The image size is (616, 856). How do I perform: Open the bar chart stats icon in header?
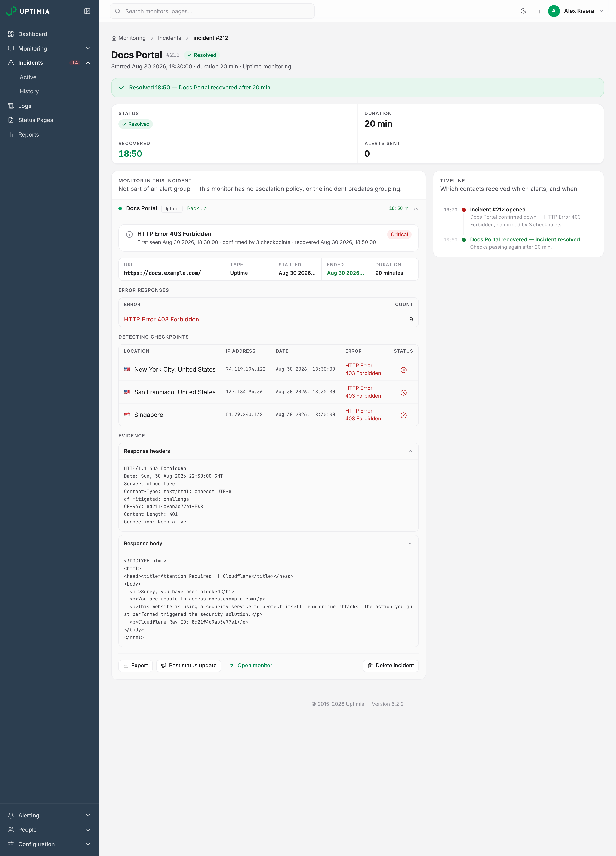pos(538,11)
